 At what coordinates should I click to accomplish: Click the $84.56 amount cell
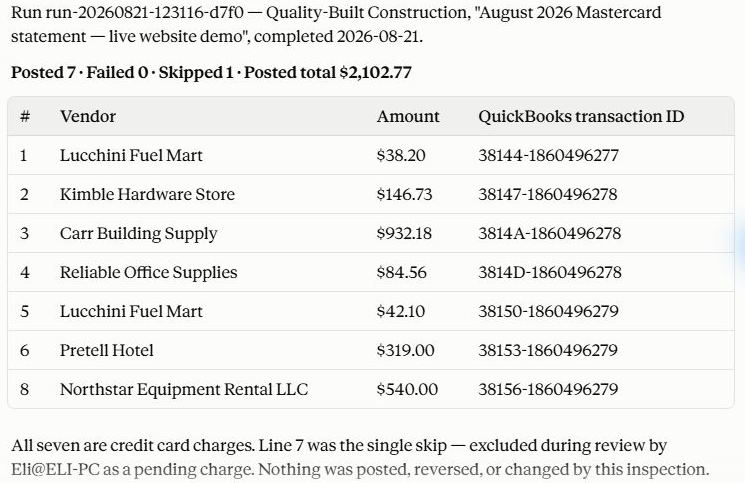pos(401,272)
